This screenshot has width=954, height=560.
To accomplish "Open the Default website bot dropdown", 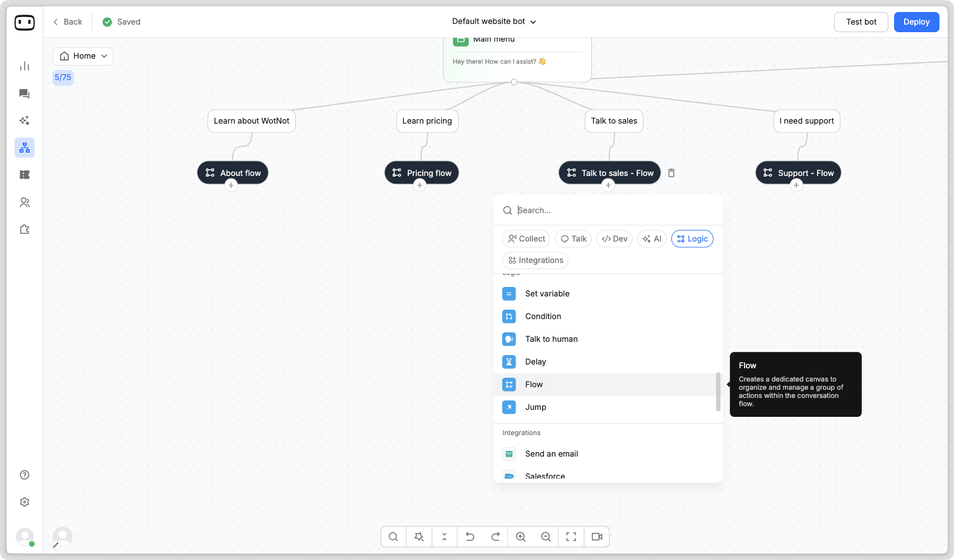I will [x=494, y=21].
